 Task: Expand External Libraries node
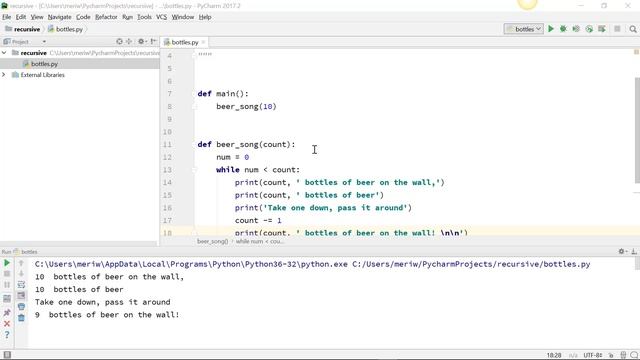click(x=4, y=75)
